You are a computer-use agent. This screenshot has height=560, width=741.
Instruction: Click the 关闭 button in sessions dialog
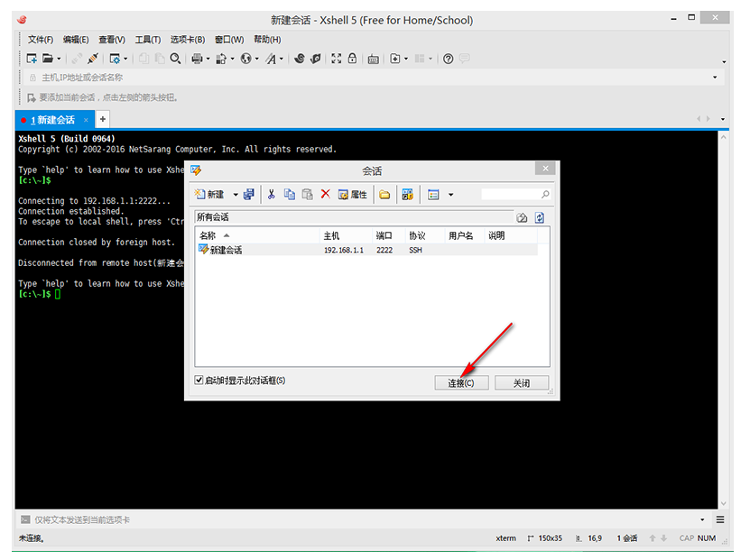tap(522, 382)
